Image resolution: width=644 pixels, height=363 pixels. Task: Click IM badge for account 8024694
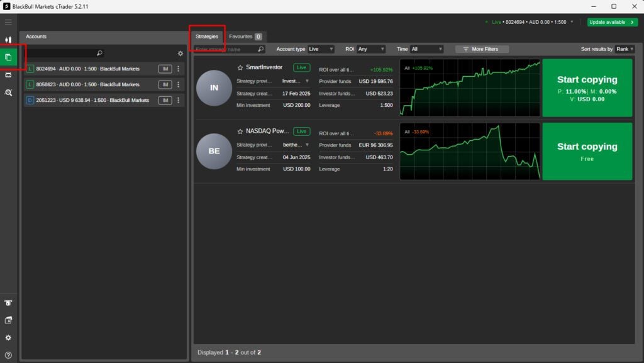(x=165, y=69)
